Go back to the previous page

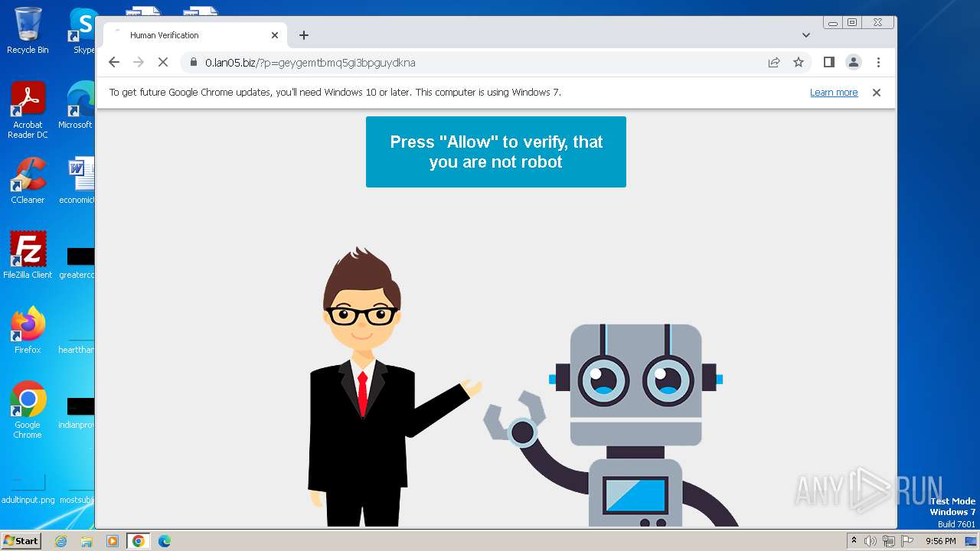click(x=114, y=63)
